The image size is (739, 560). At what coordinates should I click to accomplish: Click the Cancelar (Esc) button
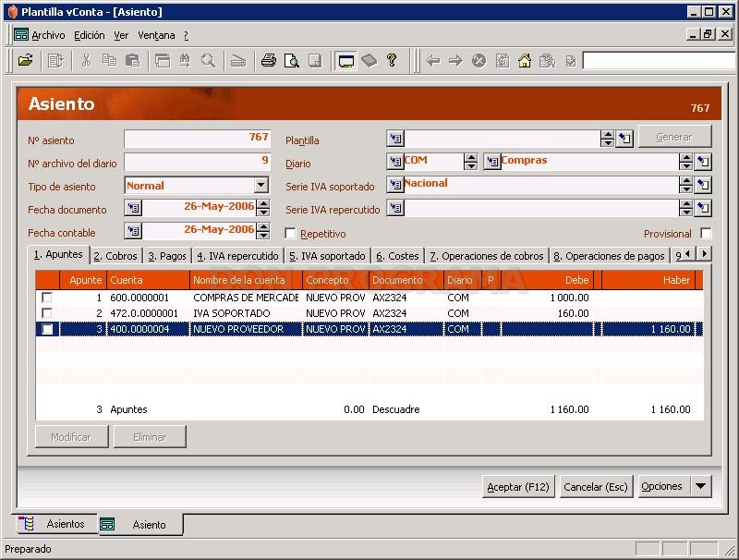[x=596, y=486]
